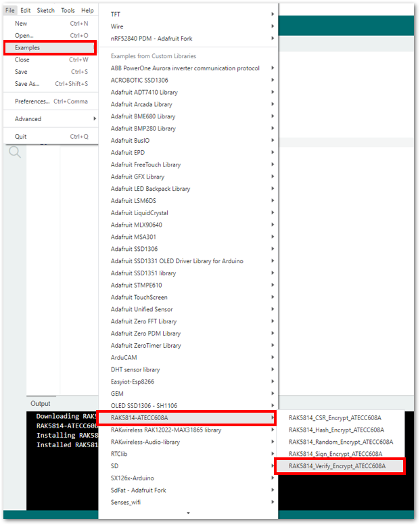Open Preferences... from the File menu
This screenshot has width=420, height=525.
click(51, 101)
